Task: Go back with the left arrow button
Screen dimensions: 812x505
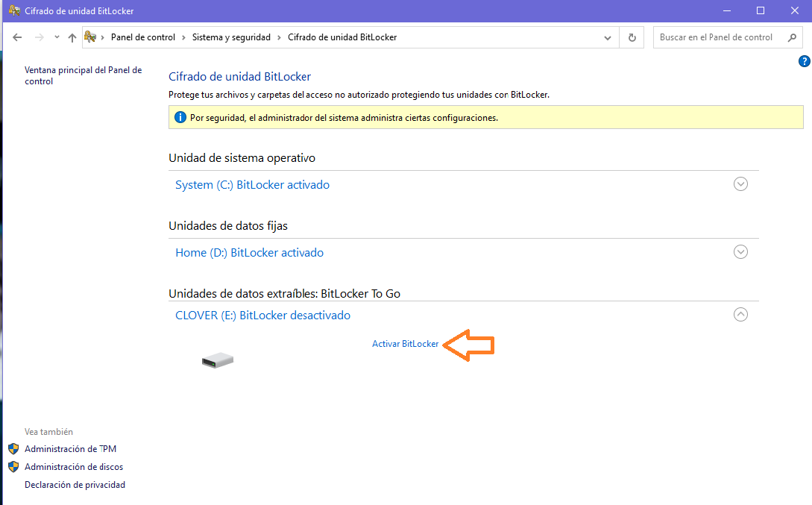Action: (x=17, y=37)
